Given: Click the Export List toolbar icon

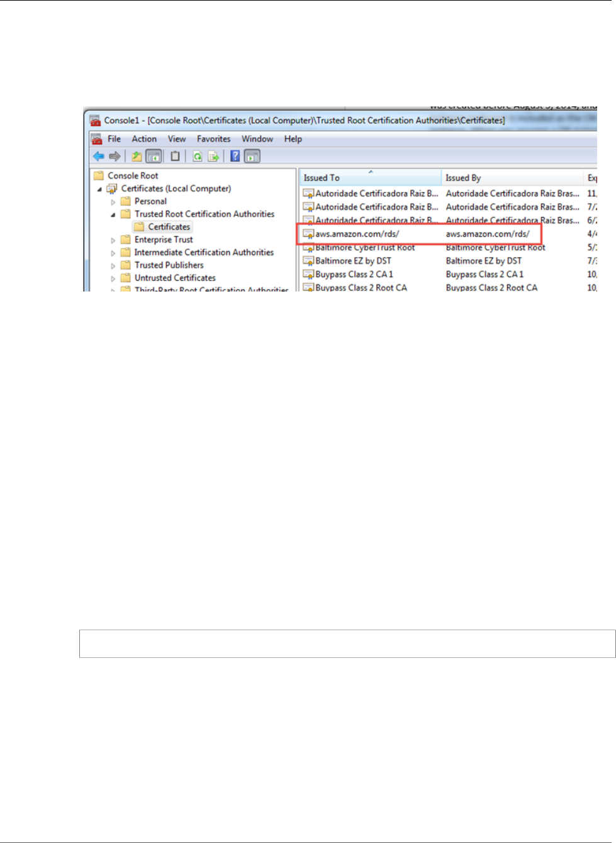Looking at the screenshot, I should [x=214, y=156].
